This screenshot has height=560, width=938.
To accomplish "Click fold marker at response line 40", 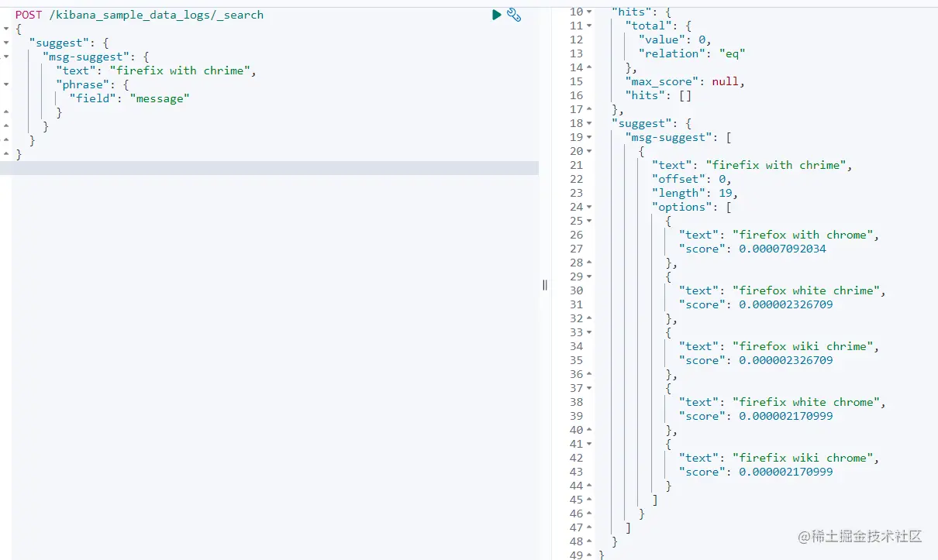I will [590, 430].
